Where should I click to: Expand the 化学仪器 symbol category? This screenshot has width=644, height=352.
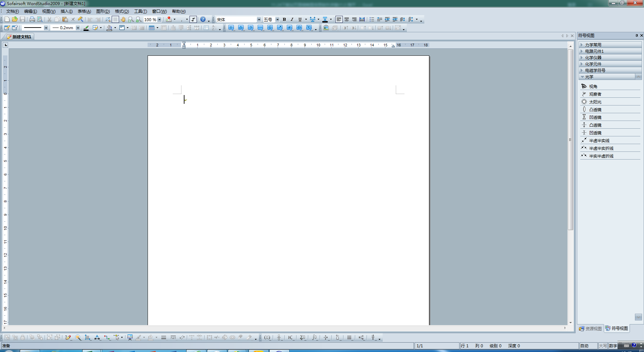[x=610, y=57]
